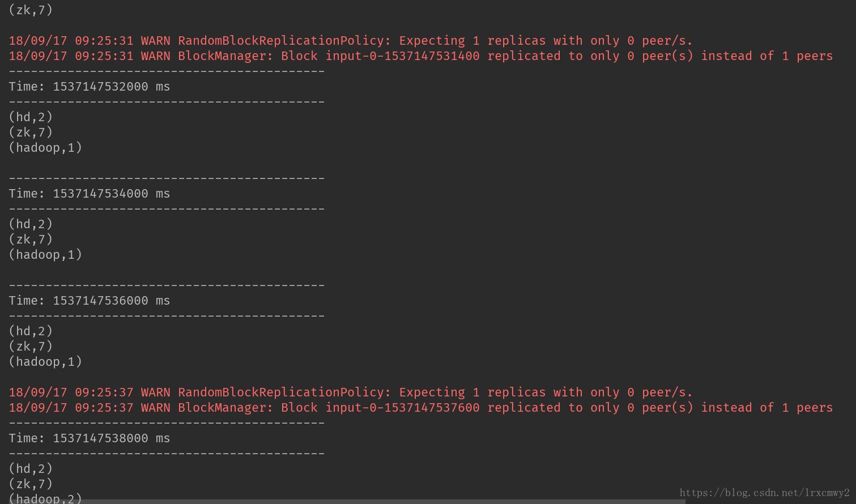
Task: Click the (zk,7) line above the first warning
Action: (31, 10)
